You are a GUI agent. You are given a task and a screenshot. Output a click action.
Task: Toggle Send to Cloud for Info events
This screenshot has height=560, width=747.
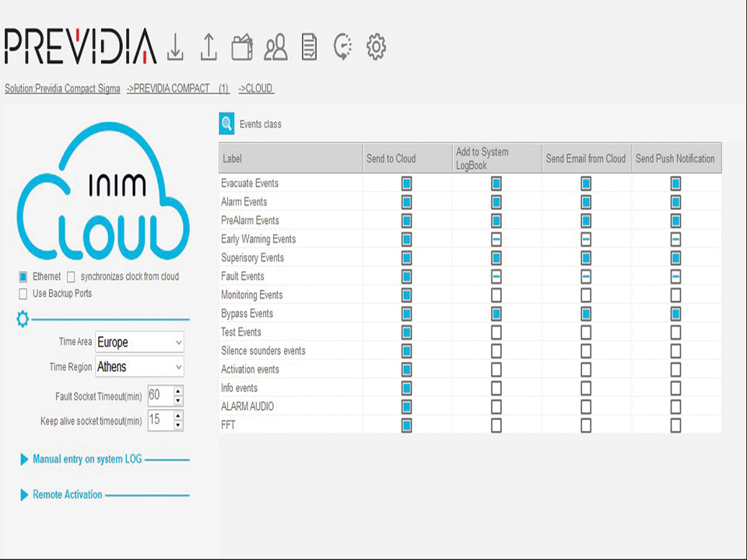click(406, 387)
